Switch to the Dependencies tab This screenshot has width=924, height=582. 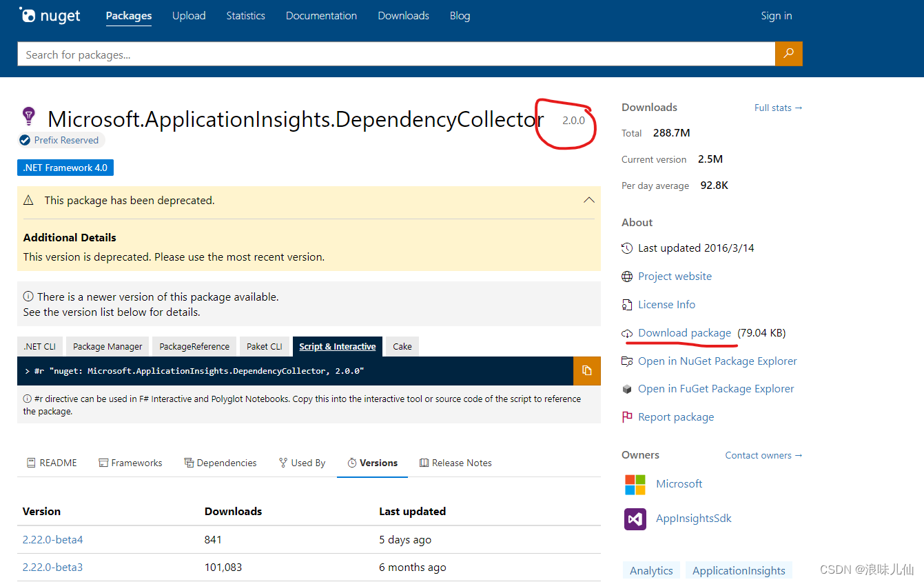pyautogui.click(x=220, y=463)
